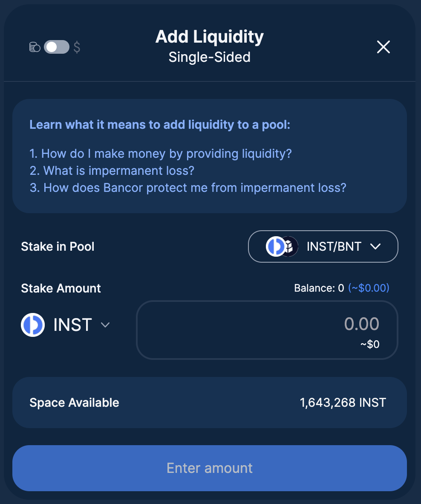
Task: Click the INST token logo under Stake Amount
Action: (x=33, y=325)
